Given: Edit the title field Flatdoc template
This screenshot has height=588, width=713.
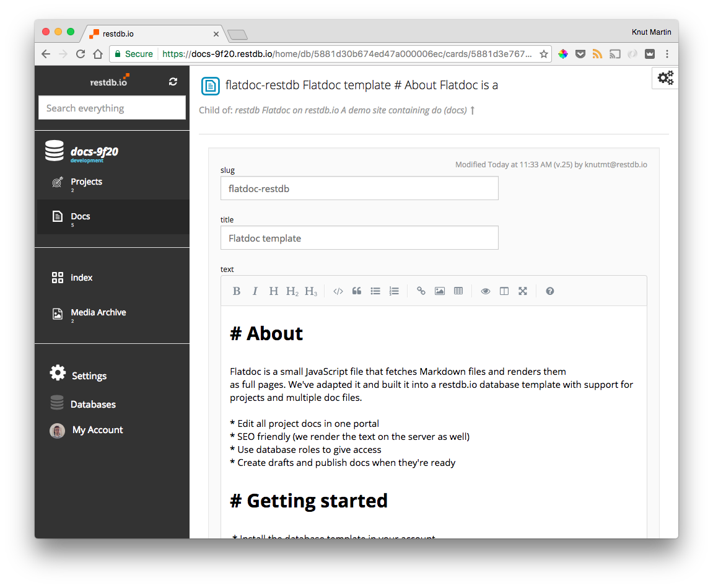Looking at the screenshot, I should pyautogui.click(x=359, y=238).
